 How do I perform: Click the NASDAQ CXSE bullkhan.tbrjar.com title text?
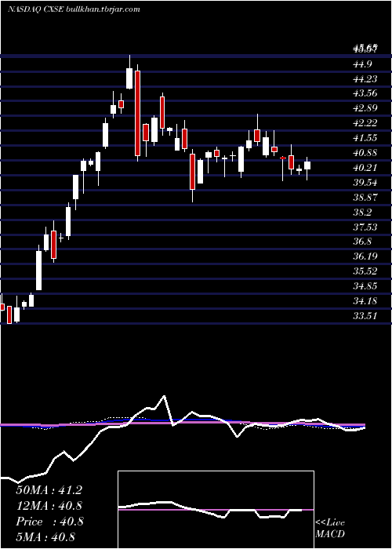click(x=74, y=9)
